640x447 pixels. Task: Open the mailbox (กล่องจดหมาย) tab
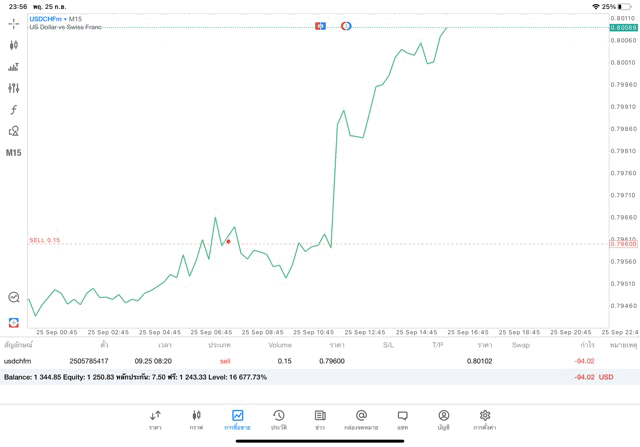(x=361, y=419)
